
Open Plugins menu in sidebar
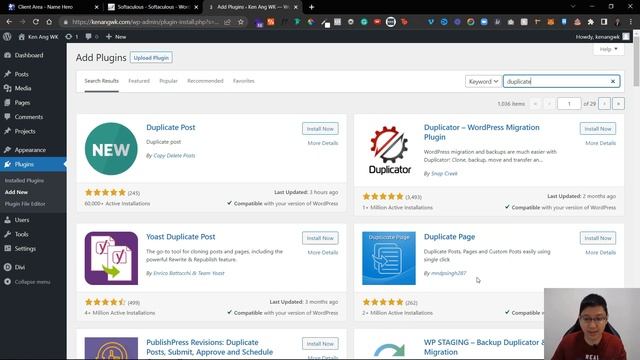(33, 164)
